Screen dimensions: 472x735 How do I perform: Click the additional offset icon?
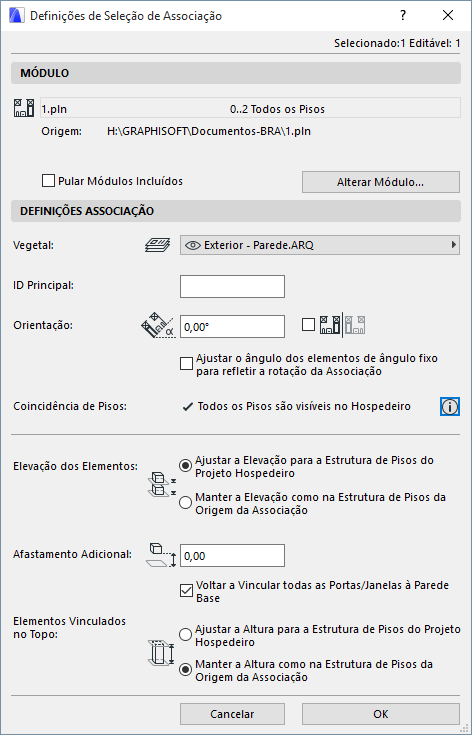[x=161, y=555]
